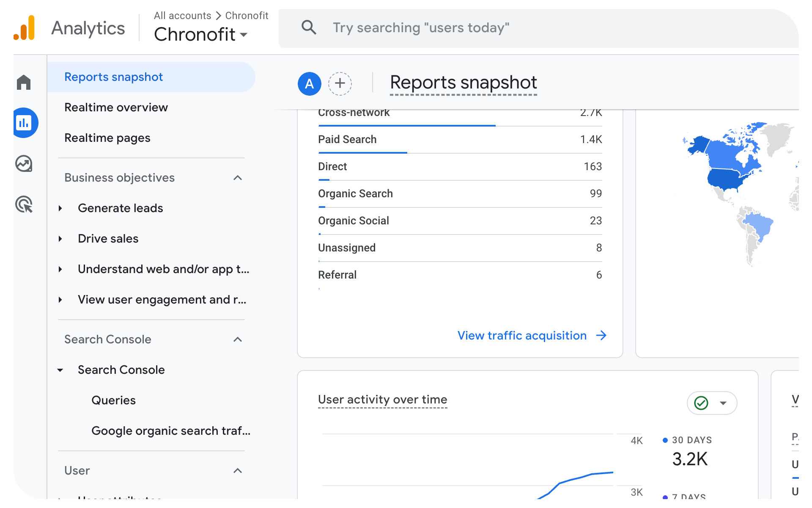Open dropdown arrow beside the check icon

tap(723, 403)
